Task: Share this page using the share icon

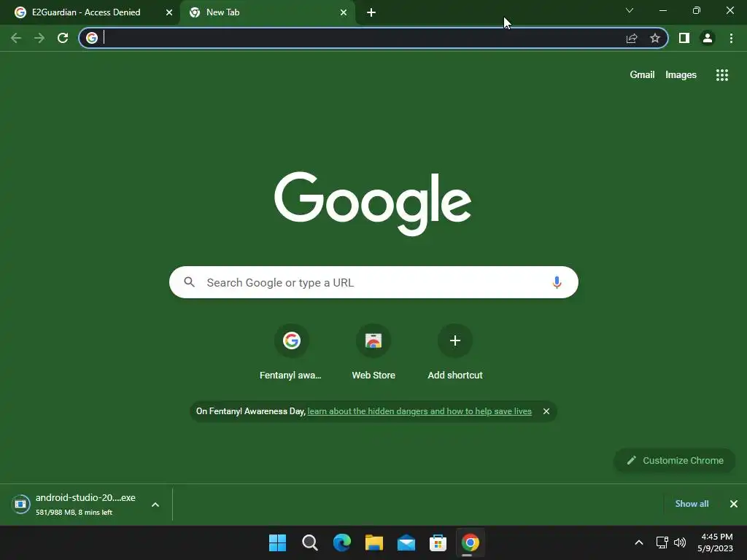Action: click(x=632, y=38)
